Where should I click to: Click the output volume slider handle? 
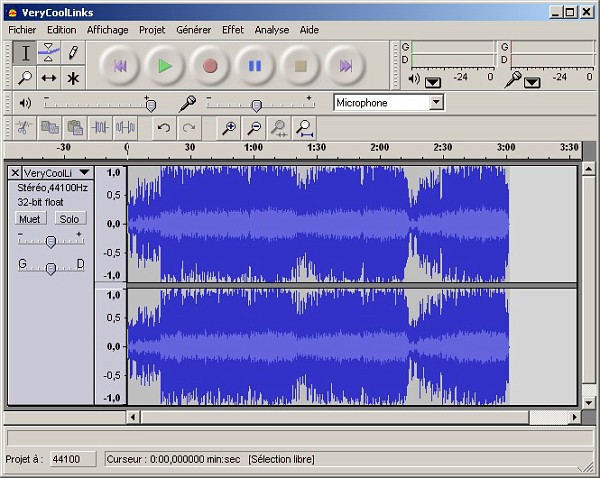pyautogui.click(x=151, y=105)
